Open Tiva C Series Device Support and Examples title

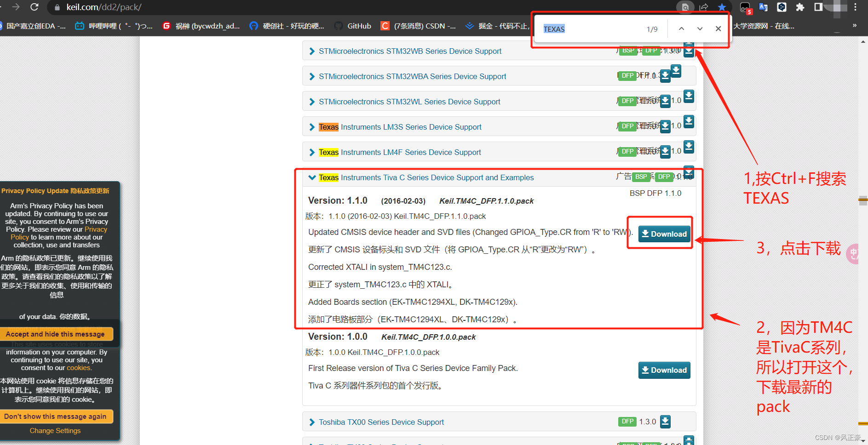(426, 177)
